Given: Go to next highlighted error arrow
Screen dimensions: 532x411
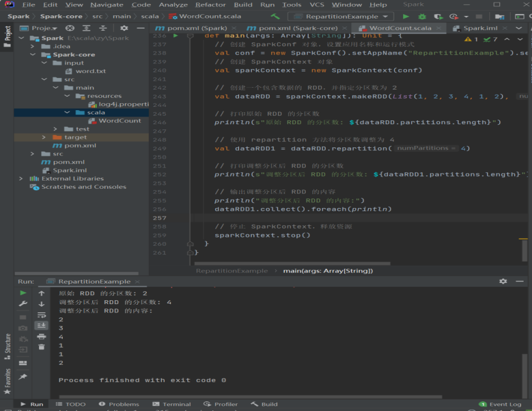Looking at the screenshot, I should coord(520,39).
